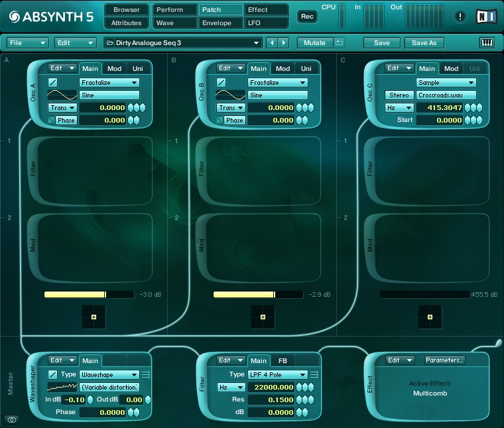Open Osc A Fractalize mode dropdown

point(109,83)
